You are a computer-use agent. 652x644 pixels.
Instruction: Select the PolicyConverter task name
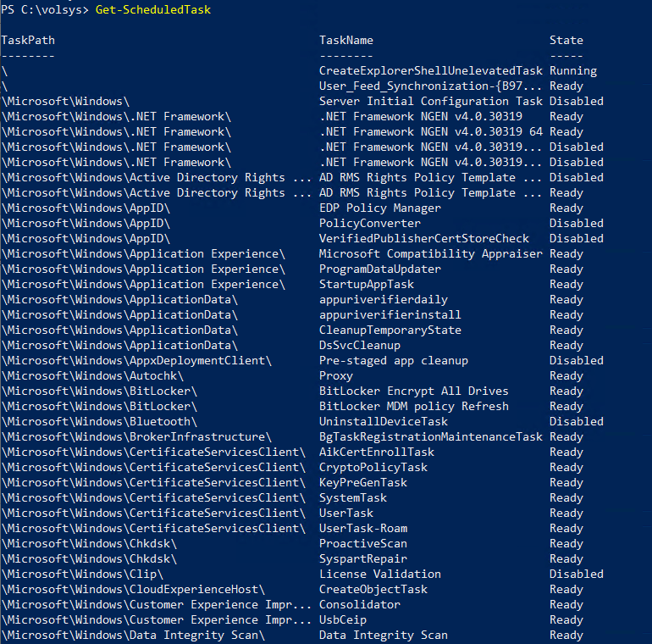pos(369,223)
